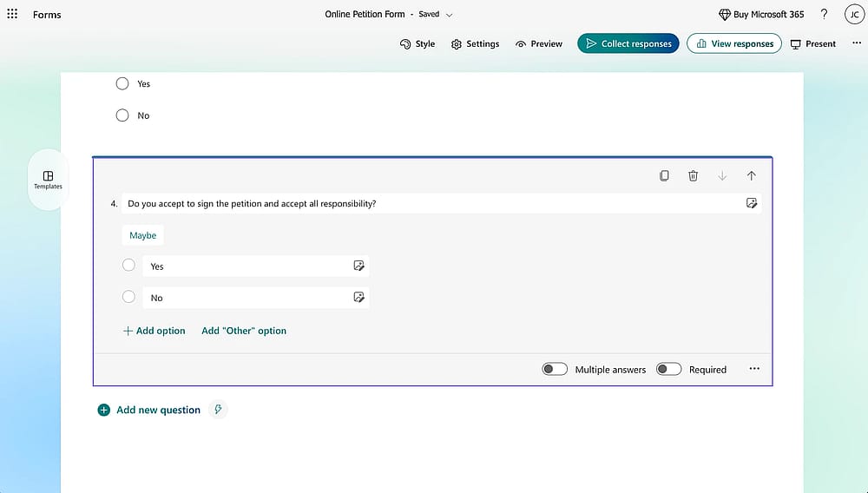Toggle the Multiple answers switch

pos(555,369)
